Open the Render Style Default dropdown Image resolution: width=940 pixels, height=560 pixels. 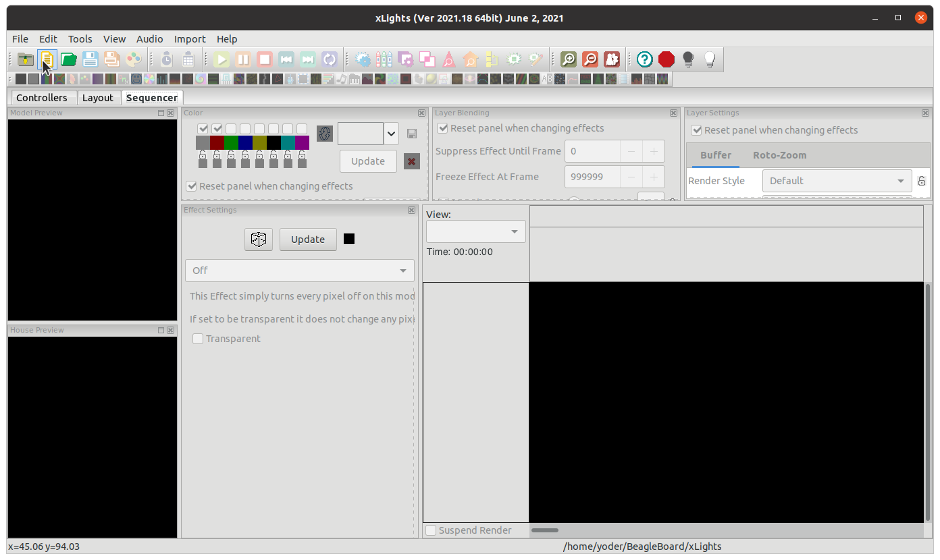coord(837,181)
